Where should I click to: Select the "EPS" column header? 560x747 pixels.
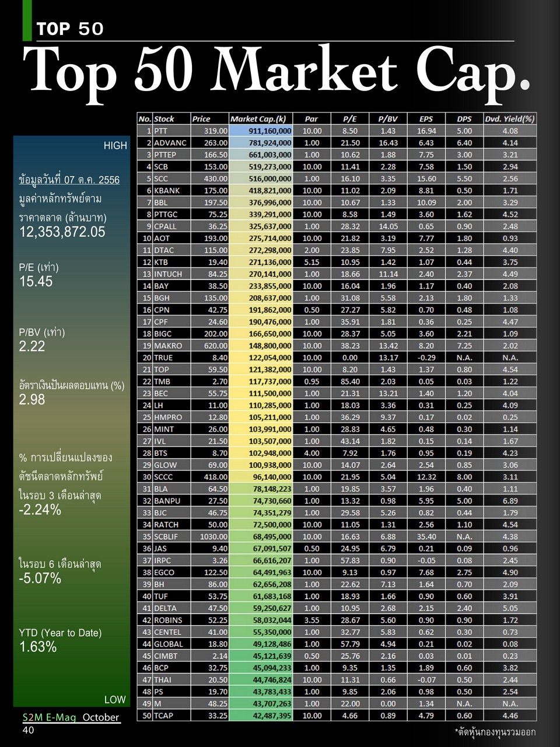426,118
